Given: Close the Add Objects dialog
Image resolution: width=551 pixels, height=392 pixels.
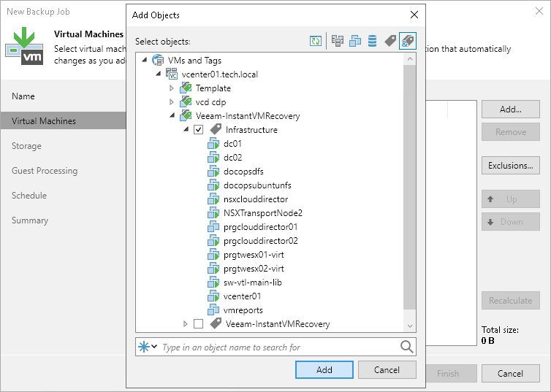Looking at the screenshot, I should [x=414, y=15].
